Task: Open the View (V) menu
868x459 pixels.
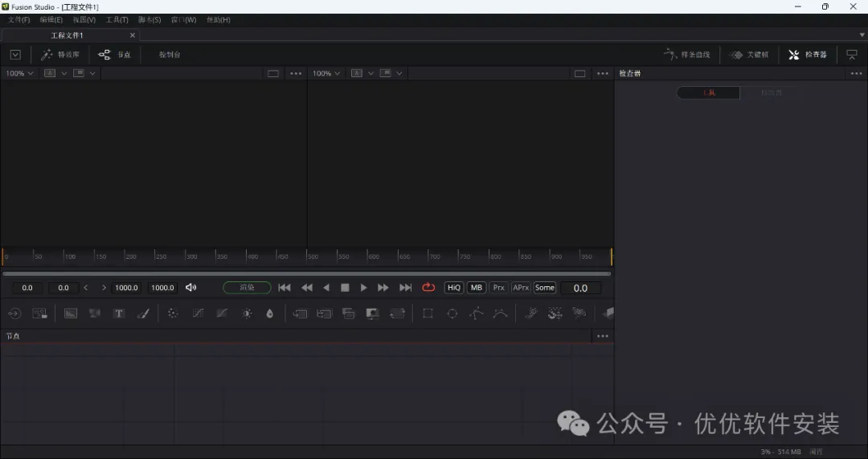Action: 84,19
